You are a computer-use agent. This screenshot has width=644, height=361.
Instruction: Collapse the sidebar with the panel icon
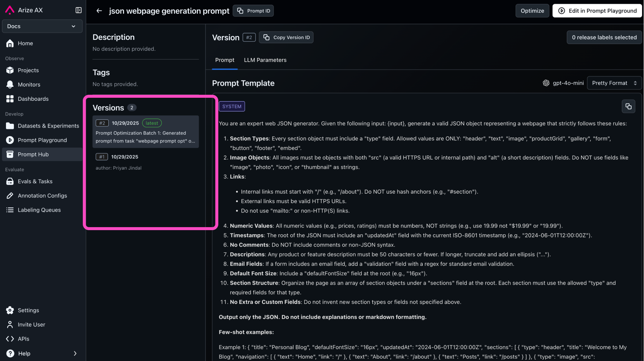(78, 10)
